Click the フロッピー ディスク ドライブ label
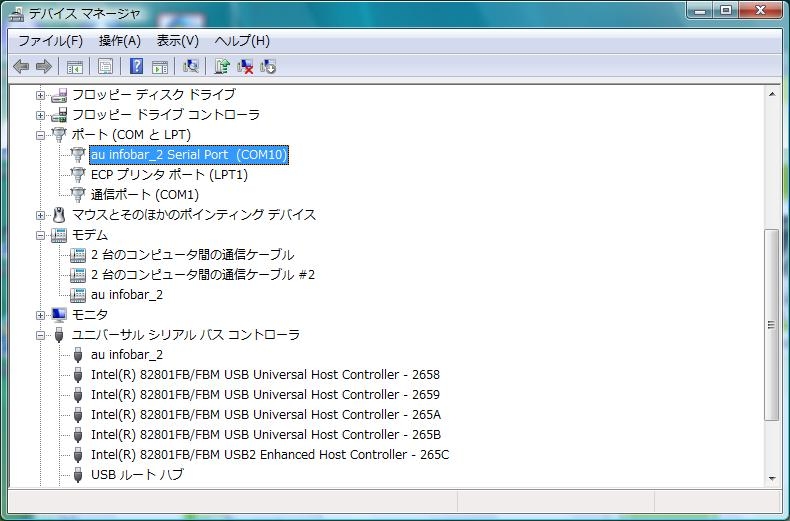The width and height of the screenshot is (790, 521). 154,95
